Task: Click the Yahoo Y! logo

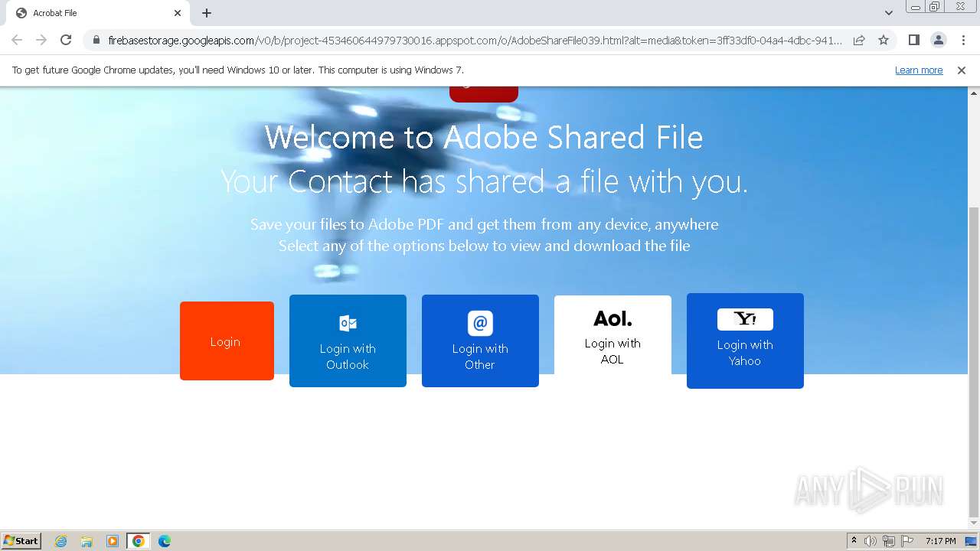Action: point(745,319)
